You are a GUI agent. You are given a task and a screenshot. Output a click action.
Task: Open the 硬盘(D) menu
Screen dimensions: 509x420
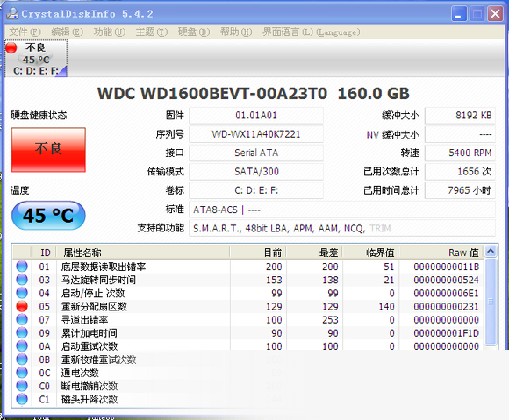pyautogui.click(x=193, y=32)
